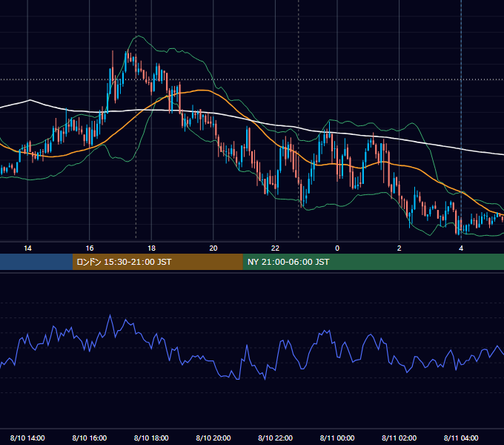
Task: Click the 8/10 18:00 time label
Action: (x=151, y=438)
